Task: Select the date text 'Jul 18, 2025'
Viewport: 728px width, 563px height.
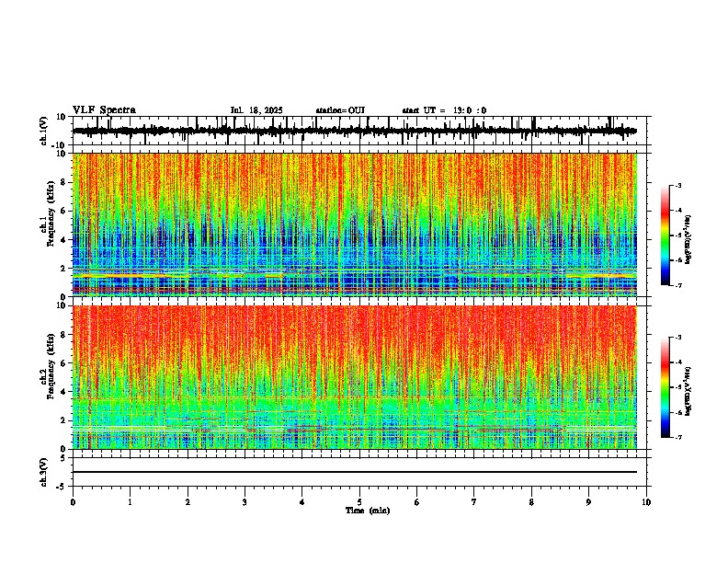Action: click(256, 110)
